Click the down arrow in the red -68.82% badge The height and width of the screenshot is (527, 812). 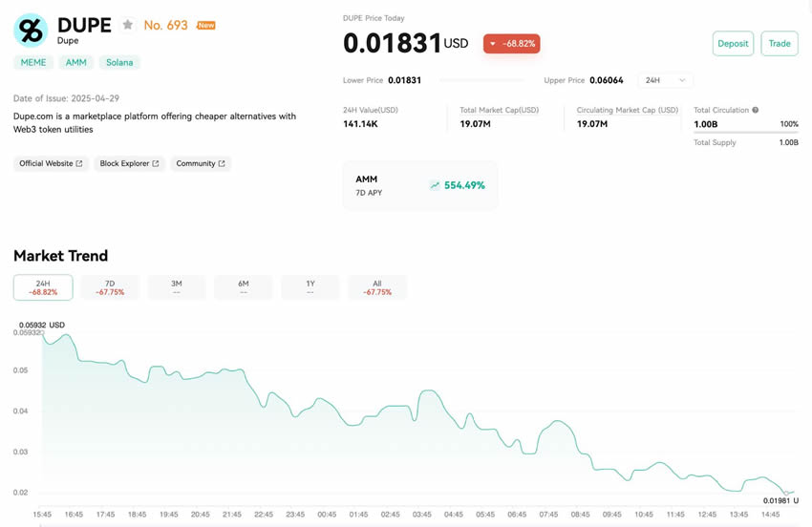493,44
